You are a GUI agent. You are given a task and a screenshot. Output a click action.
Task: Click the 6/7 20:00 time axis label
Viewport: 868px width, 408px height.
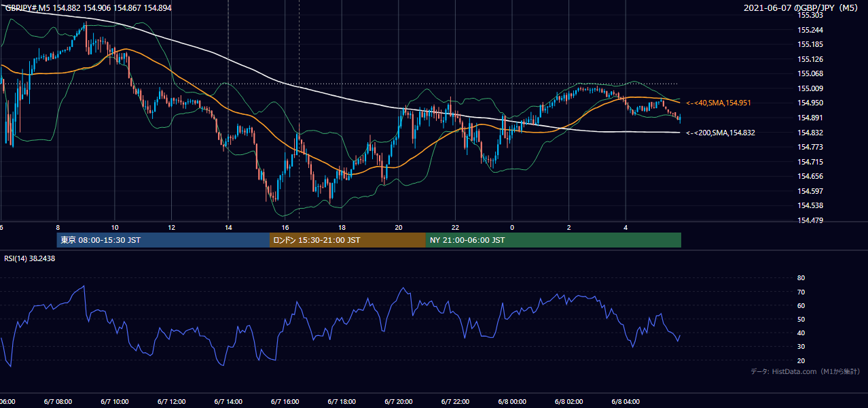tap(399, 402)
